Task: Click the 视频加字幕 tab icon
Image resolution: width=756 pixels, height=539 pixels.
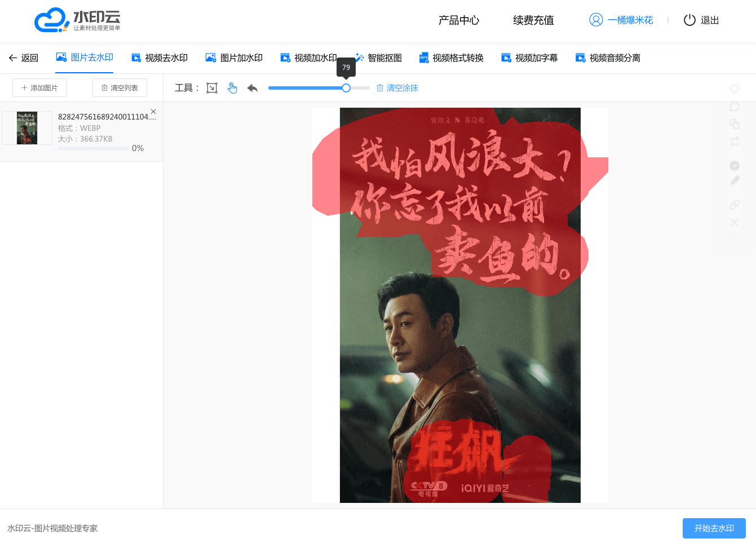Action: 506,58
